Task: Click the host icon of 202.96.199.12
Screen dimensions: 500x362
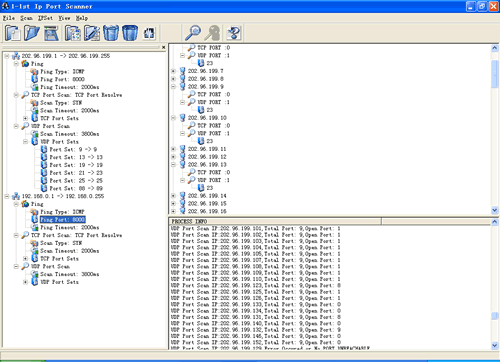Action: tap(182, 157)
